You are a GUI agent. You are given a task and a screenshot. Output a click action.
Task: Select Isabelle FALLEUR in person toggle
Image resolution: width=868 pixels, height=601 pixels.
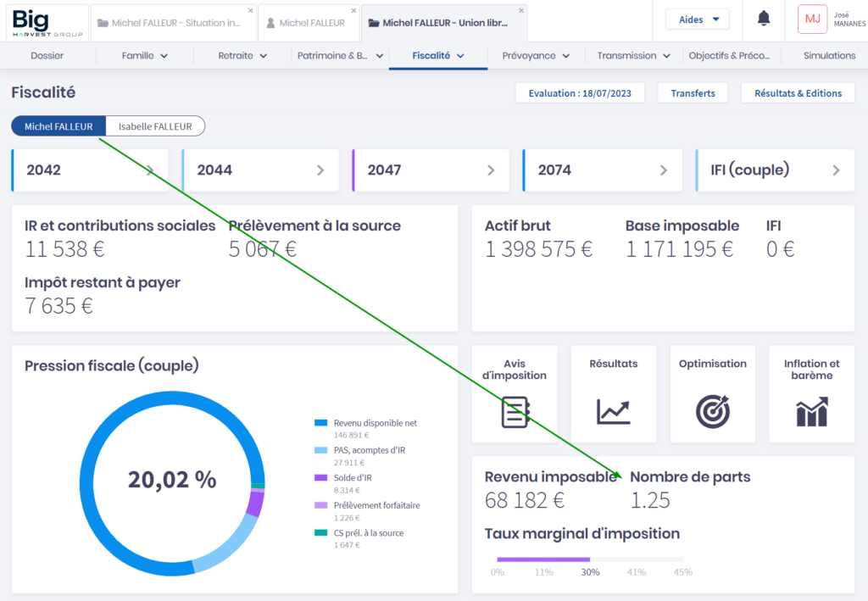point(155,126)
